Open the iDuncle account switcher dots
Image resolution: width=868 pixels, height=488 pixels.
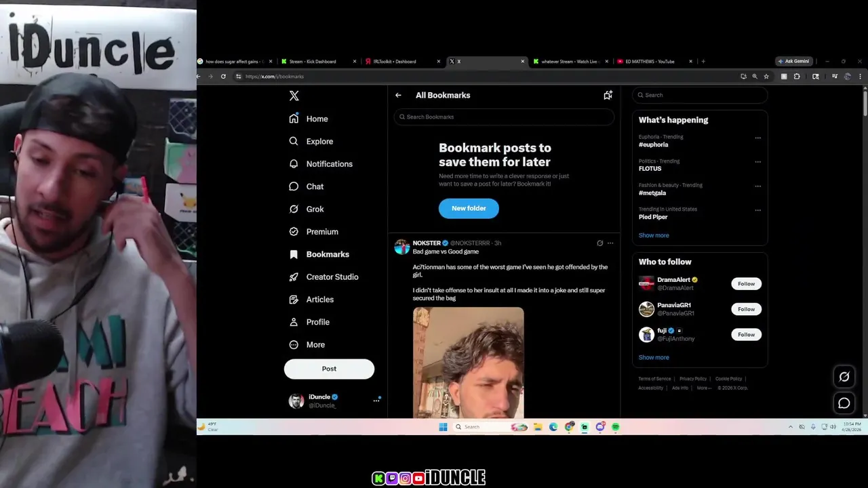pyautogui.click(x=376, y=401)
